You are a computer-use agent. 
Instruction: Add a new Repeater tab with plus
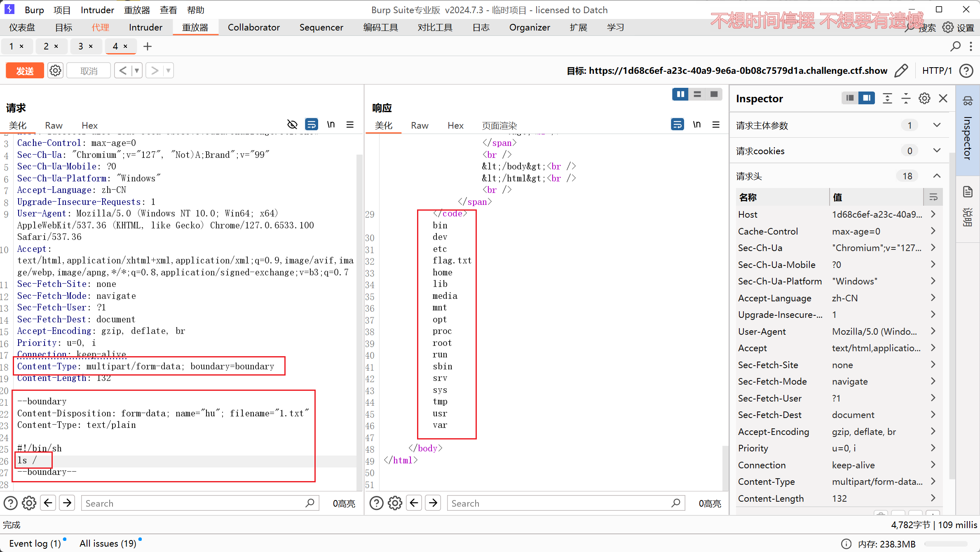[x=147, y=46]
